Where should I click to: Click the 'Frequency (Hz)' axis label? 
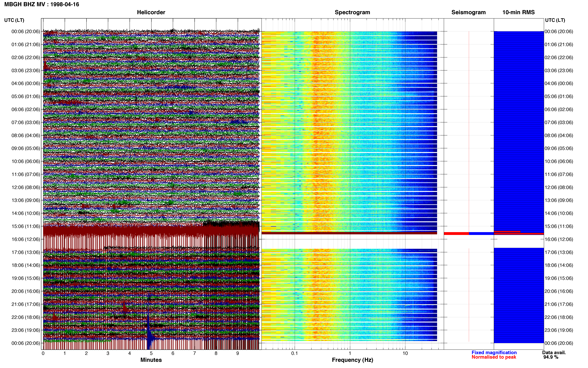pos(352,360)
